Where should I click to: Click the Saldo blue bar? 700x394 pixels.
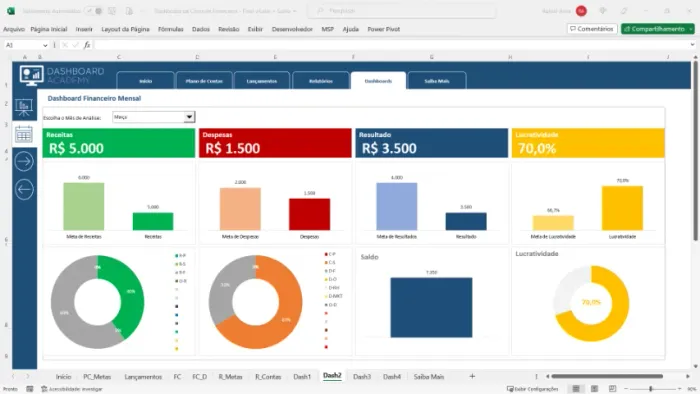pyautogui.click(x=431, y=307)
